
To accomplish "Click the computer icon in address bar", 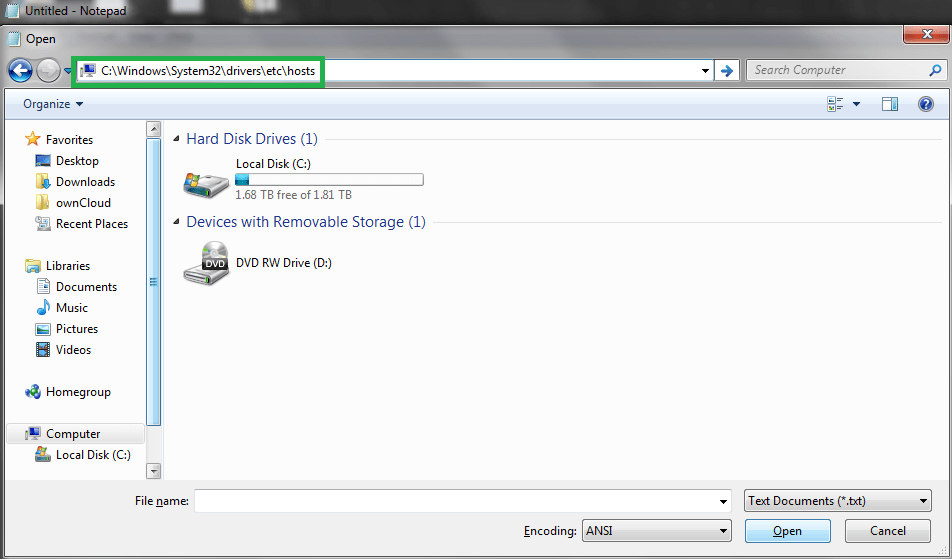I will click(88, 71).
